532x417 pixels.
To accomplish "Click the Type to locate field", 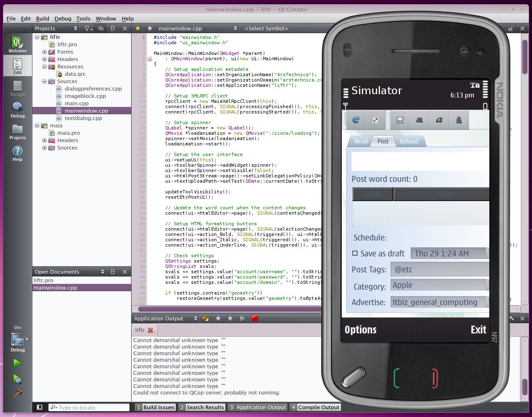I will pyautogui.click(x=89, y=407).
